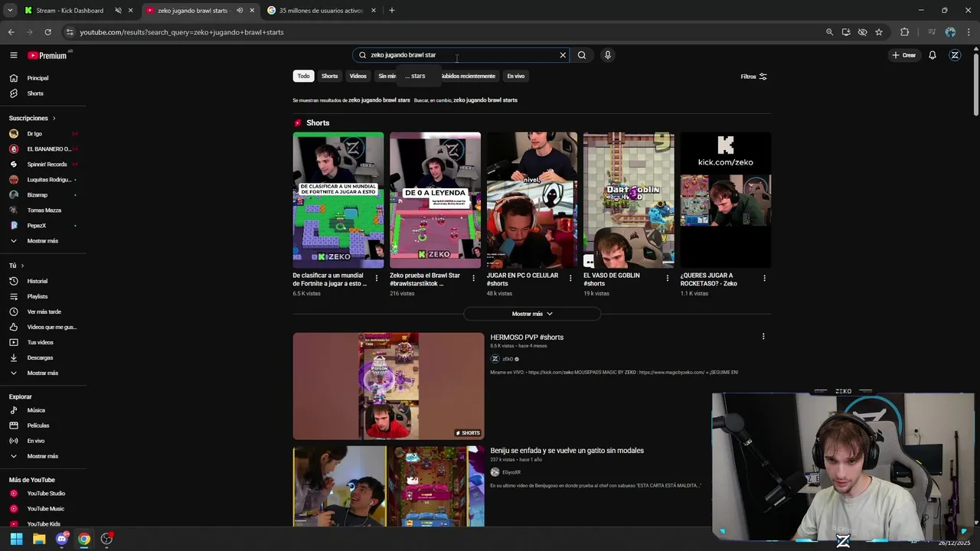Viewport: 980px width, 551px height.
Task: Mute audio on YouTube browser tab
Action: tap(240, 11)
